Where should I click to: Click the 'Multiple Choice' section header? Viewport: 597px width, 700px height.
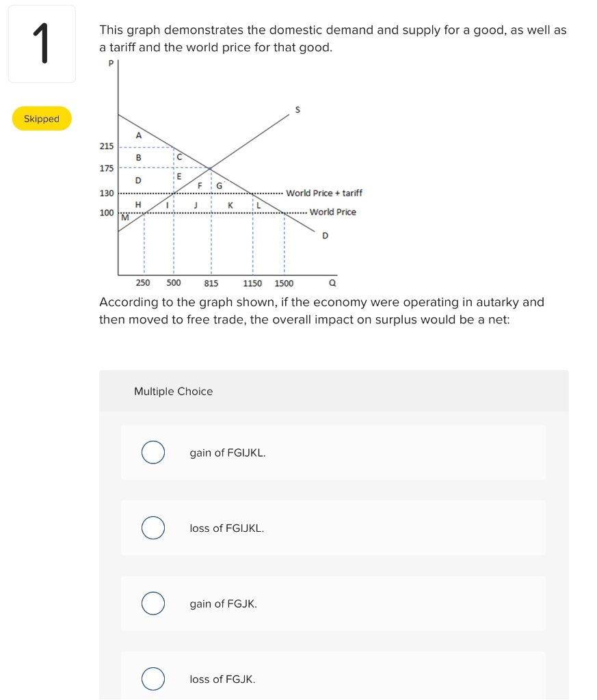coord(174,391)
